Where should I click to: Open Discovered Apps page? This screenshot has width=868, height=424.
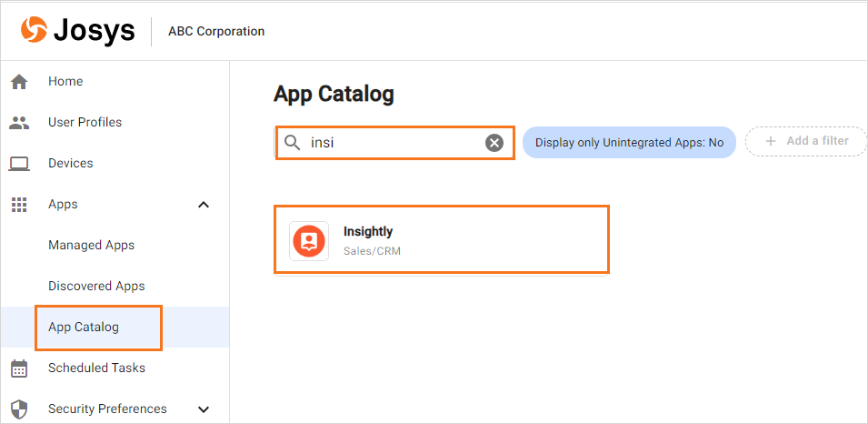coord(96,286)
